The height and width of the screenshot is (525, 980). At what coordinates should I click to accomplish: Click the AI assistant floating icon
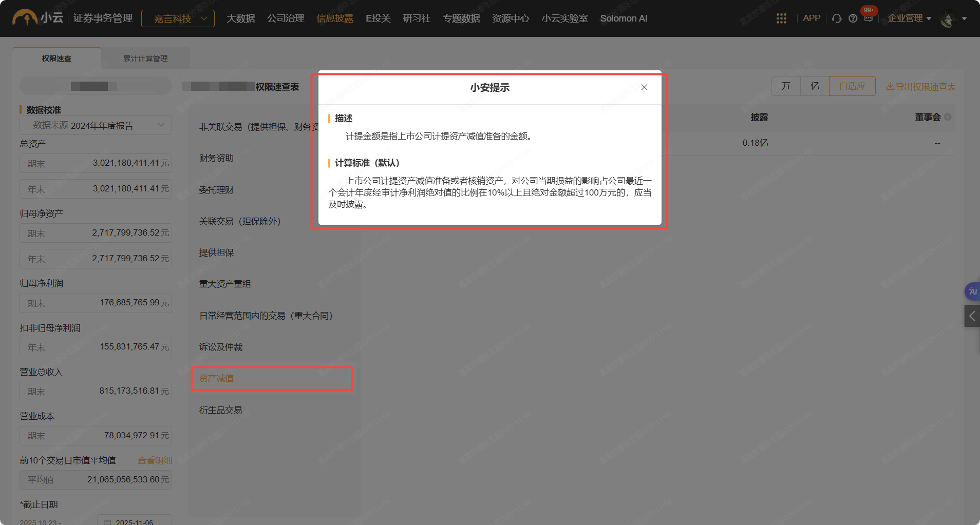[x=972, y=291]
